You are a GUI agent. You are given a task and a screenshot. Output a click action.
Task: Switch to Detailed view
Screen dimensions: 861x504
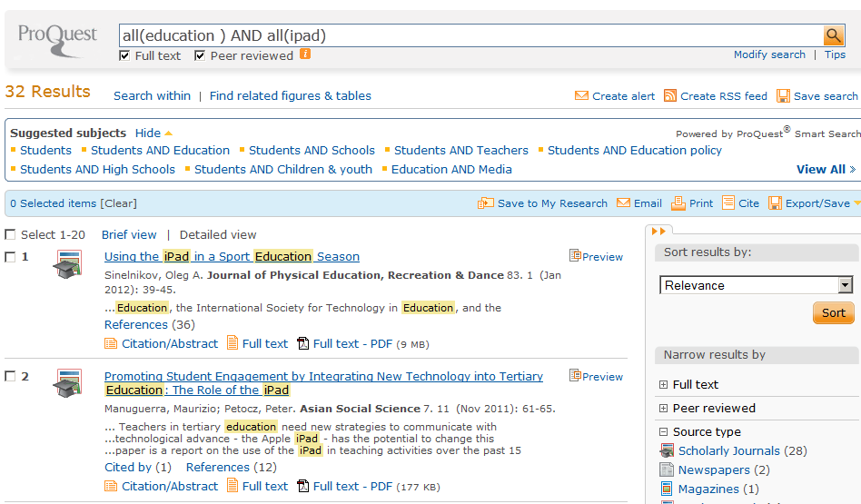(x=218, y=234)
